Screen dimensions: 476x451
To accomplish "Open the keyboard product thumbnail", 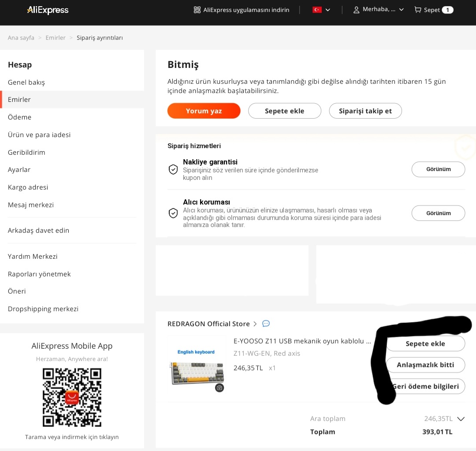I will tap(197, 365).
